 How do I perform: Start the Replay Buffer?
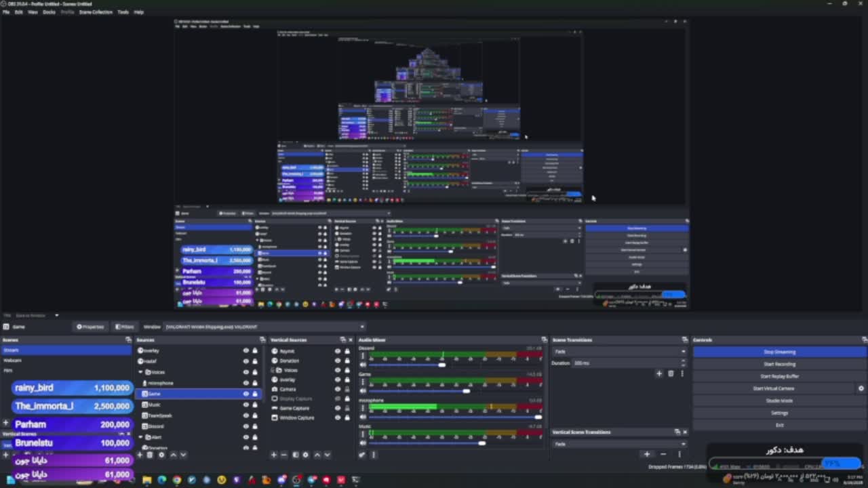[x=779, y=376]
